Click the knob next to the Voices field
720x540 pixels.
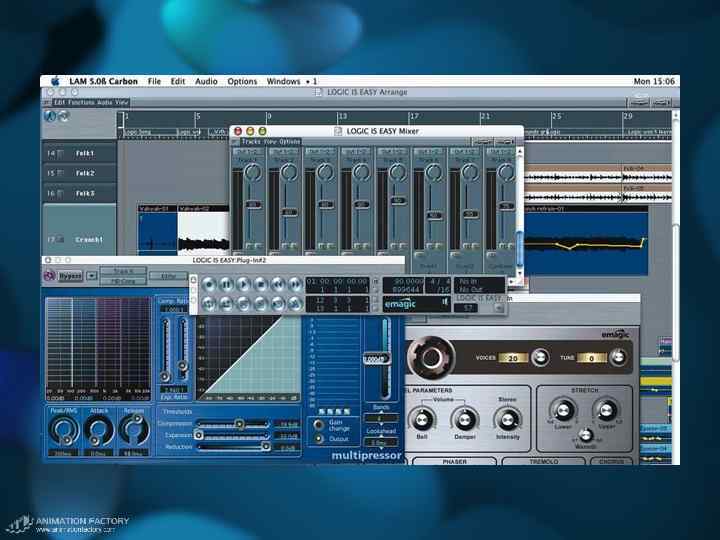(x=540, y=357)
